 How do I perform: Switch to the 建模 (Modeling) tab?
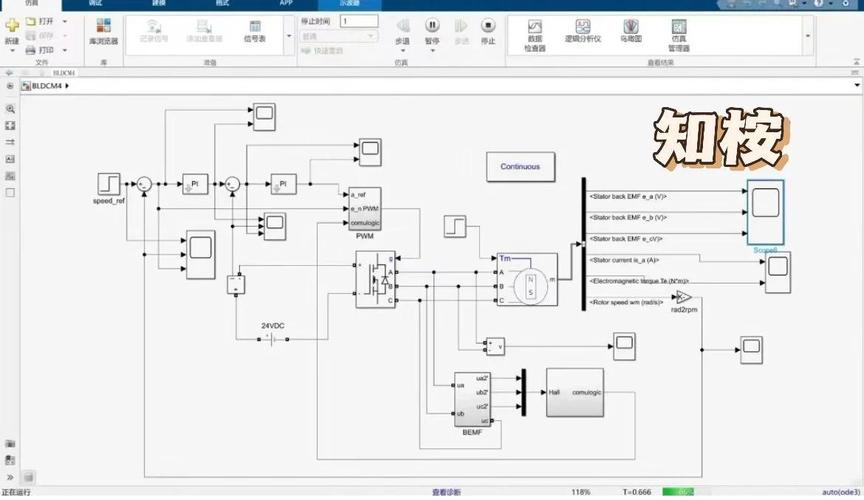tap(159, 4)
